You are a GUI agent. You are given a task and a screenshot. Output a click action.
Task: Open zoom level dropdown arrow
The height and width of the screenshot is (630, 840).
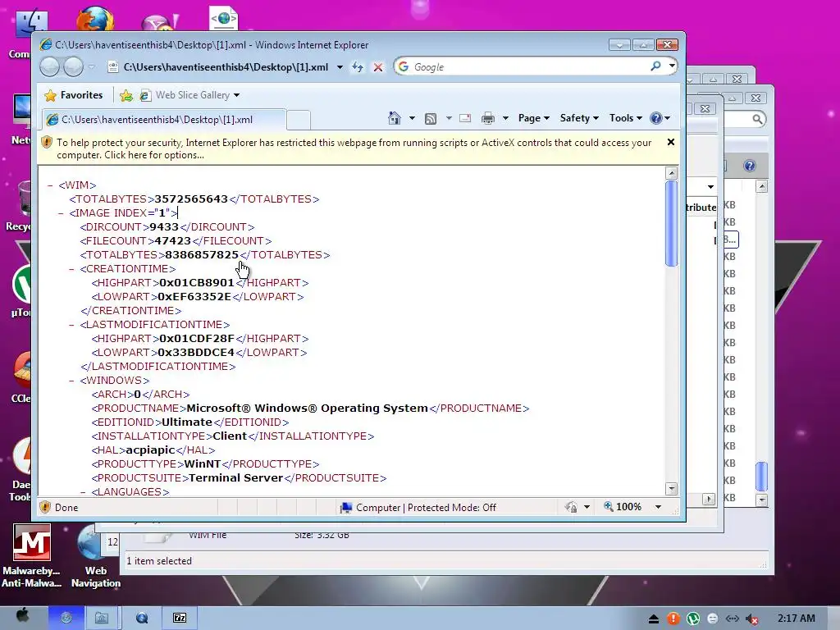point(658,507)
